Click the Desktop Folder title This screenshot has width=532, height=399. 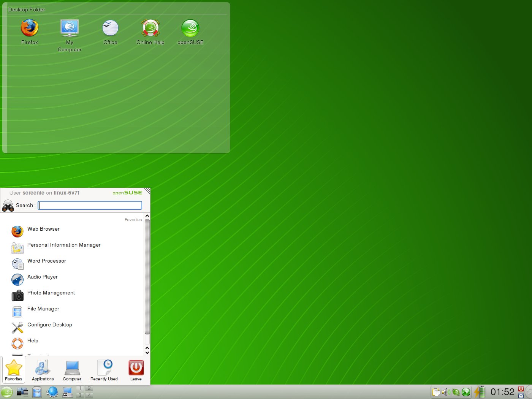[x=27, y=9]
